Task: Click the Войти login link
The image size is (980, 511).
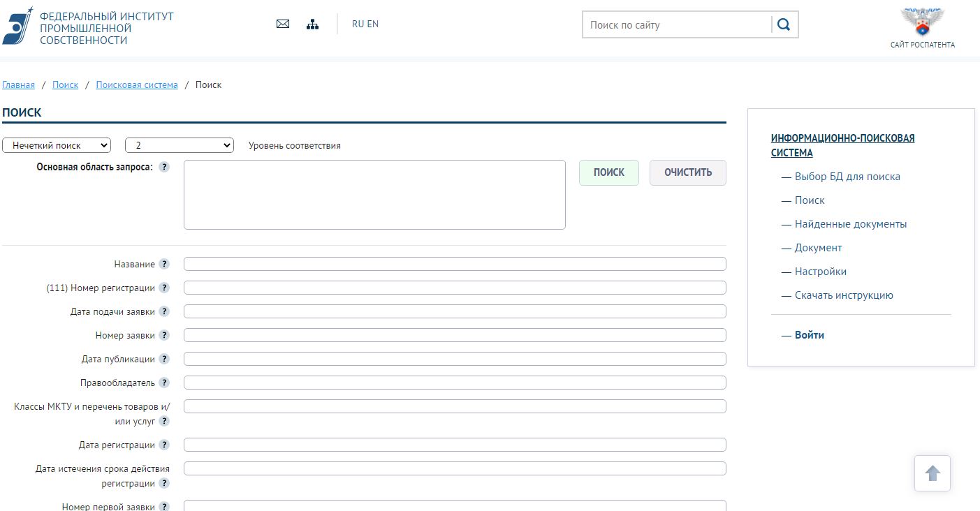Action: [x=809, y=335]
